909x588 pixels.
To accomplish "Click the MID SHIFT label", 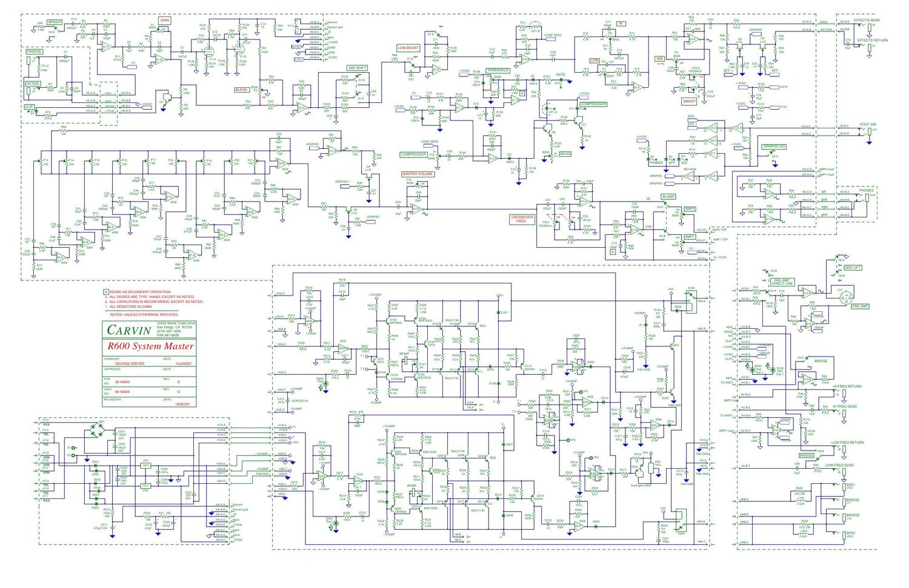I will (x=357, y=68).
